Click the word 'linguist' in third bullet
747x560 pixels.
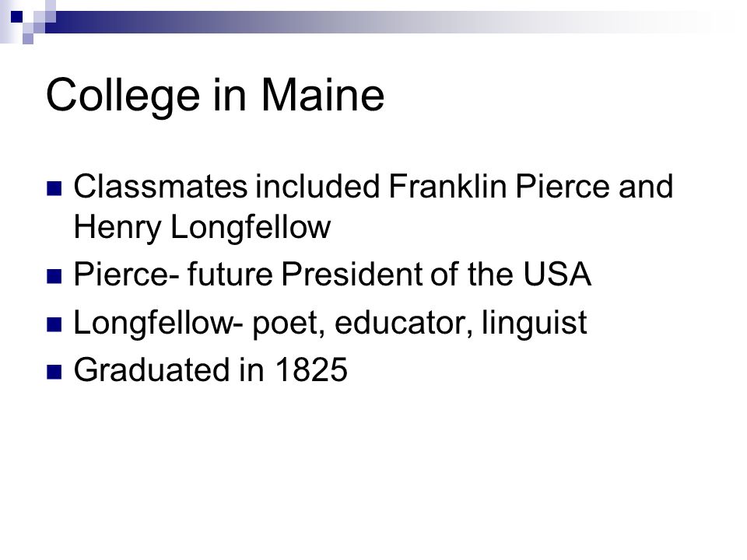point(534,324)
